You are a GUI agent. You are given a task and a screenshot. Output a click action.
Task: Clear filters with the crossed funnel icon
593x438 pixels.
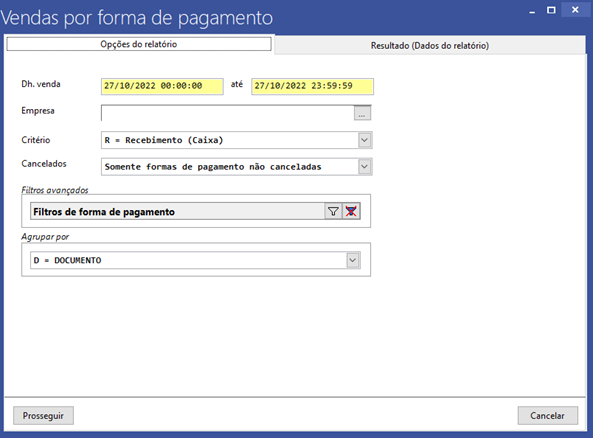[351, 211]
